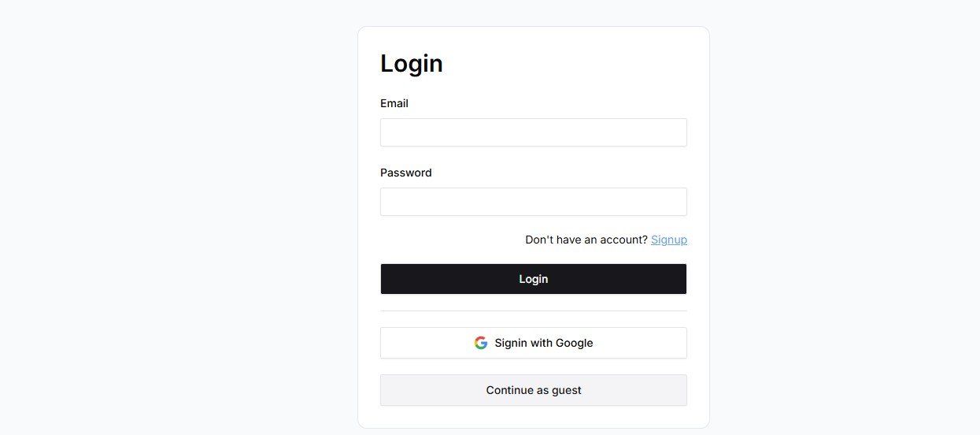The image size is (980, 435).
Task: Focus the Email input field
Action: tap(533, 132)
